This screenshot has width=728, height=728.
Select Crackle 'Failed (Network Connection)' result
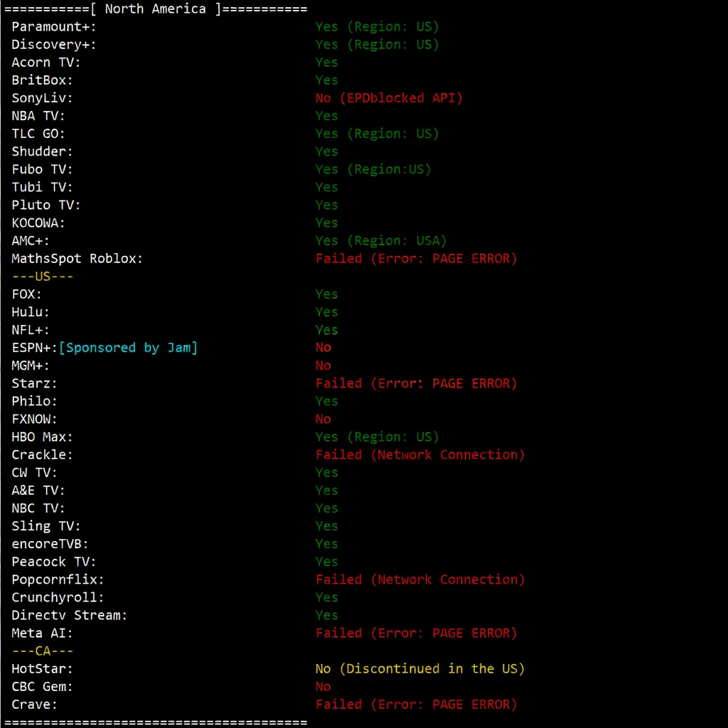coord(420,454)
